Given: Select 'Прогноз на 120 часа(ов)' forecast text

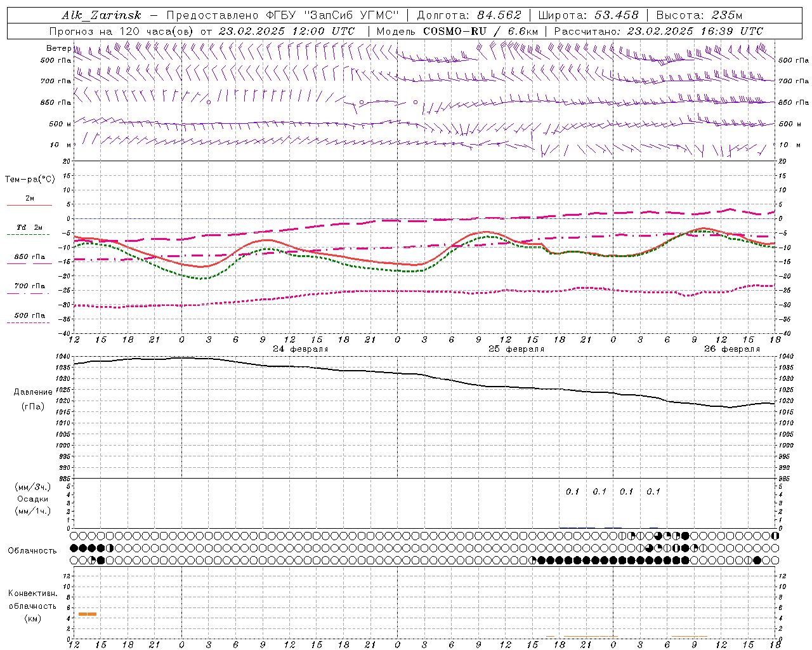Looking at the screenshot, I should tap(122, 31).
